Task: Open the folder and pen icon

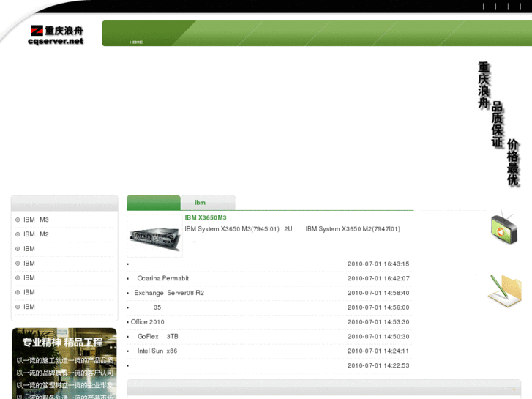Action: [x=505, y=291]
